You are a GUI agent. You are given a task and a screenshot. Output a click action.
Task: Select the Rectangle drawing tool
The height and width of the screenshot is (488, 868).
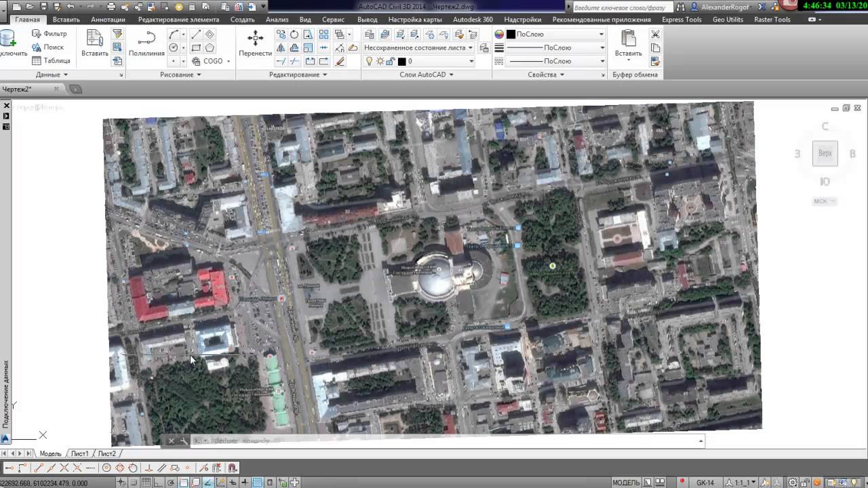(x=196, y=48)
